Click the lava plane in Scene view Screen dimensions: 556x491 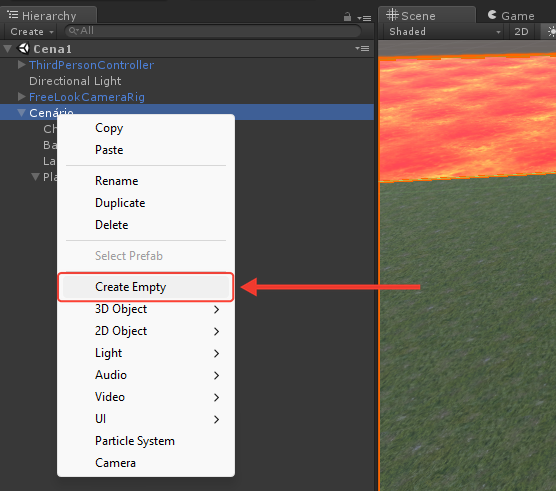click(x=467, y=119)
